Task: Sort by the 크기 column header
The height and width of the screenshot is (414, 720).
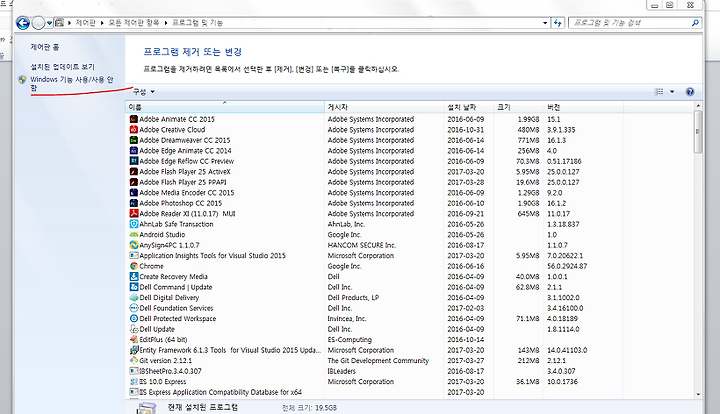Action: click(519, 107)
